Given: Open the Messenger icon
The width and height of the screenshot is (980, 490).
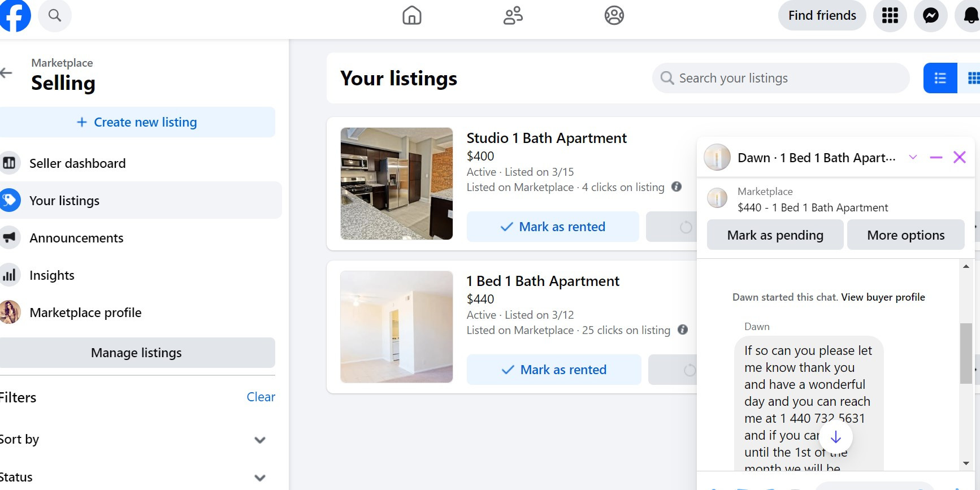Looking at the screenshot, I should 931,15.
